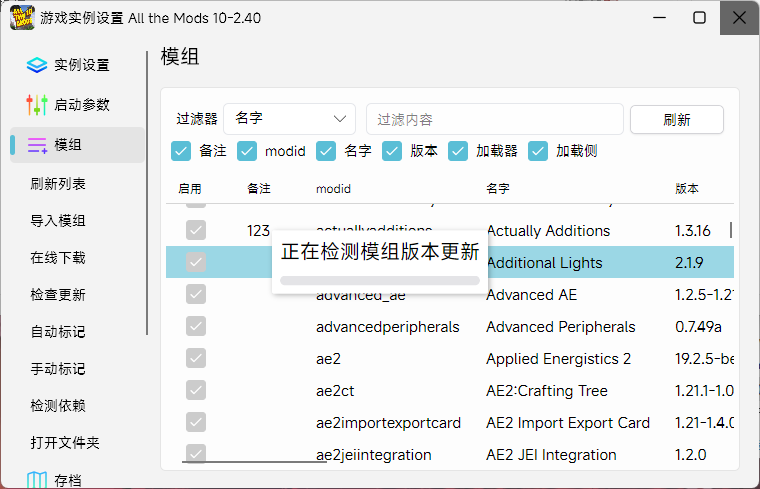Click the instance settings layers icon
Image resolution: width=760 pixels, height=489 pixels.
click(37, 65)
